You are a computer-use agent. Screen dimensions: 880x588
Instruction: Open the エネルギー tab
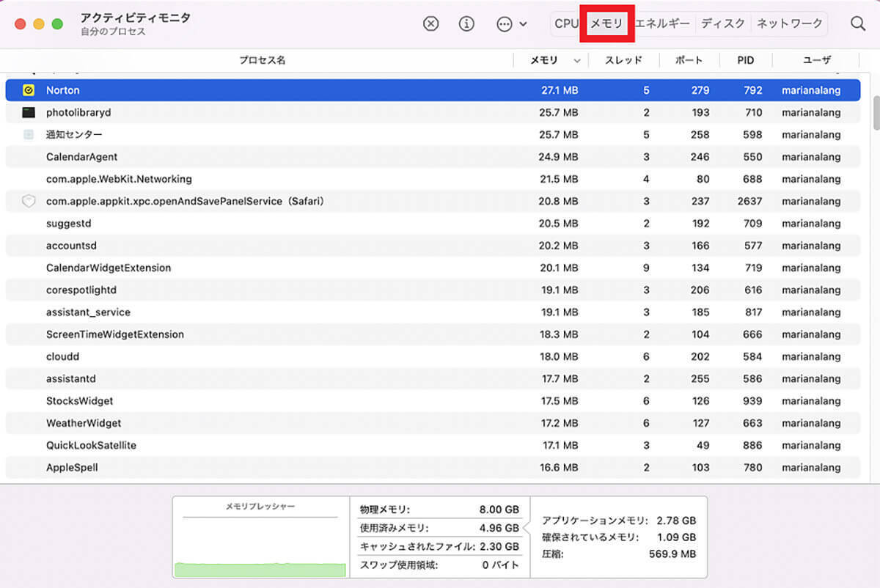point(662,23)
